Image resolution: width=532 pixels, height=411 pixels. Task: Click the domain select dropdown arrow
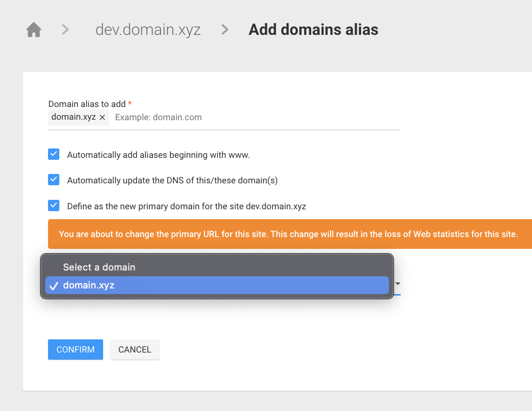pyautogui.click(x=398, y=284)
